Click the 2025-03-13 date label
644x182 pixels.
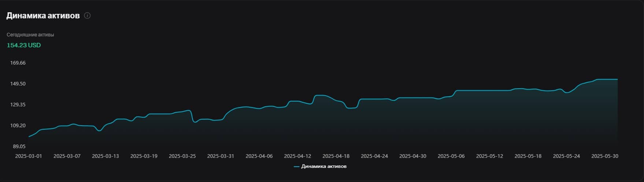click(106, 156)
